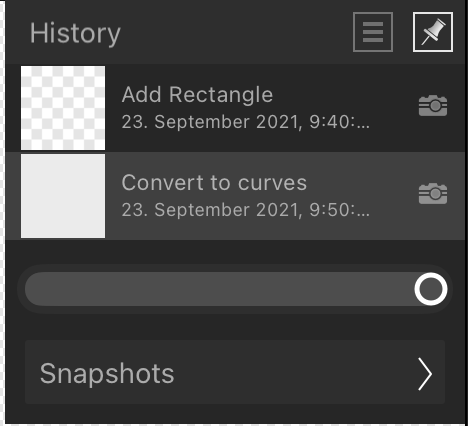Click the Convert to curves white thumbnail

(63, 196)
